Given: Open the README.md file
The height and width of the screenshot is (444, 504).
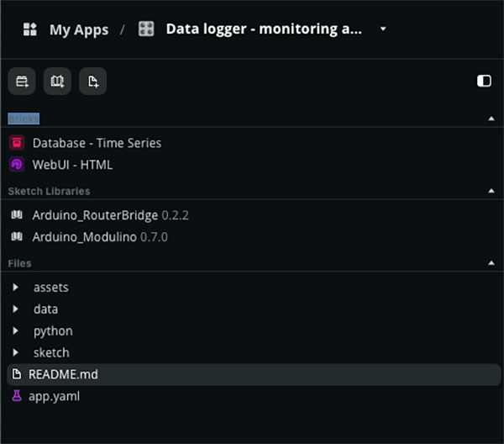Looking at the screenshot, I should [254, 374].
